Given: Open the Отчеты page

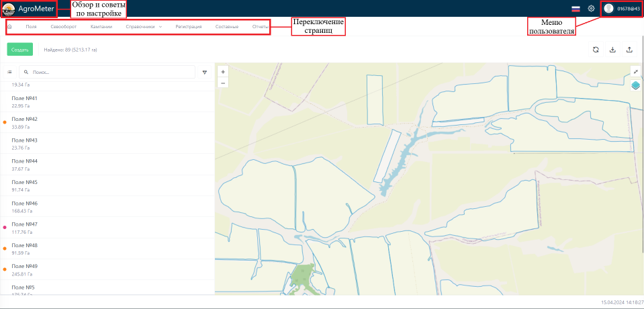Looking at the screenshot, I should coord(261,27).
